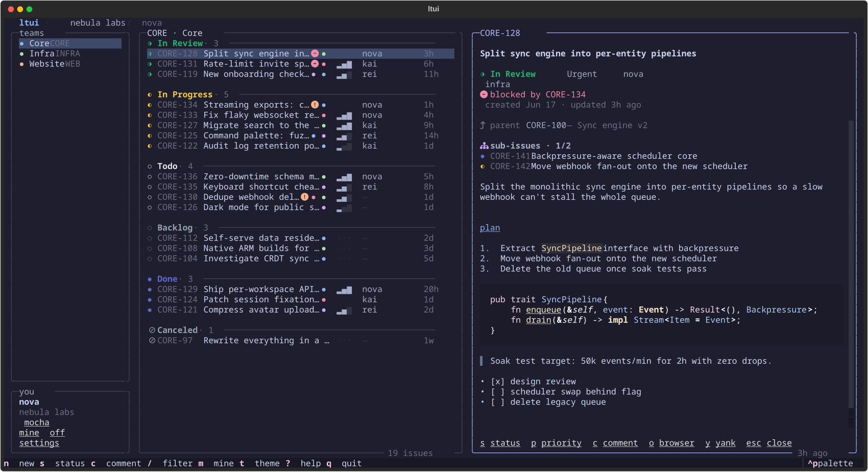Select the Infra team in teams list

pyautogui.click(x=70, y=54)
